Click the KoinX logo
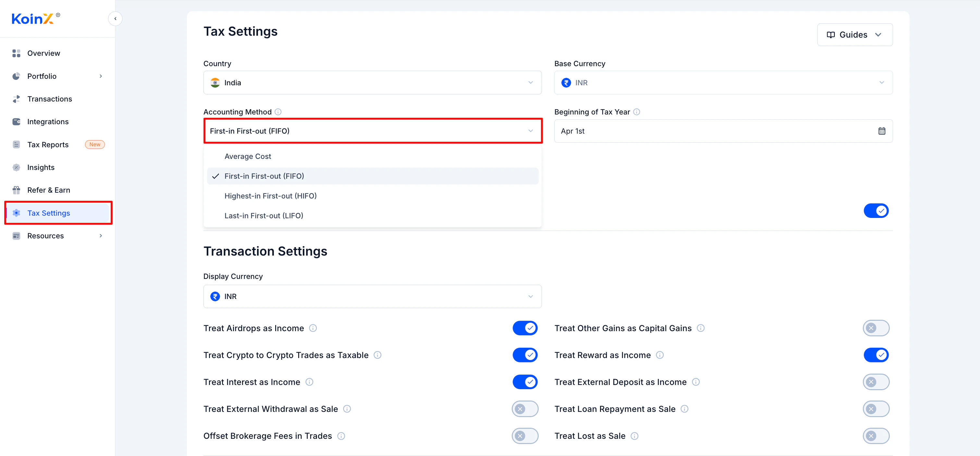The height and width of the screenshot is (456, 980). click(33, 18)
